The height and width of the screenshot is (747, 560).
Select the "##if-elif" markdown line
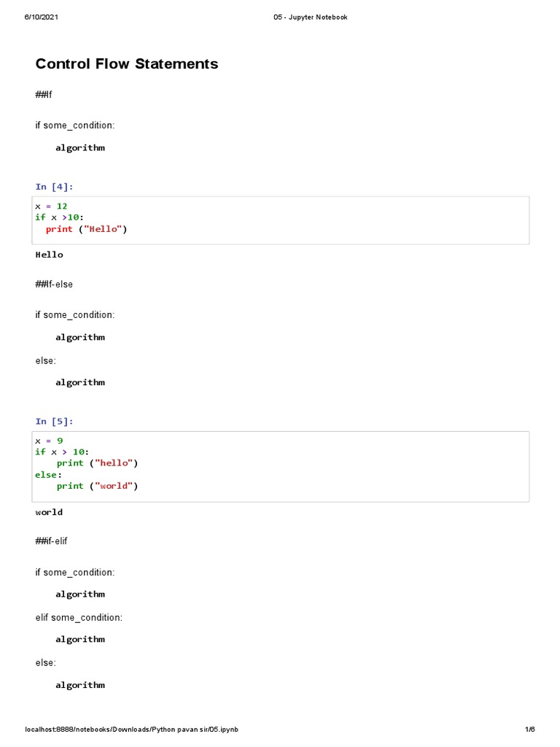coord(52,541)
